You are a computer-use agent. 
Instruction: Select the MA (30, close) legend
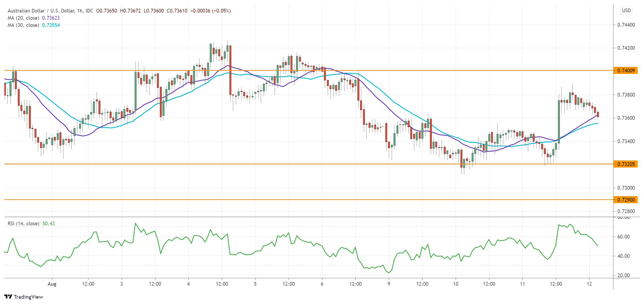coord(23,25)
